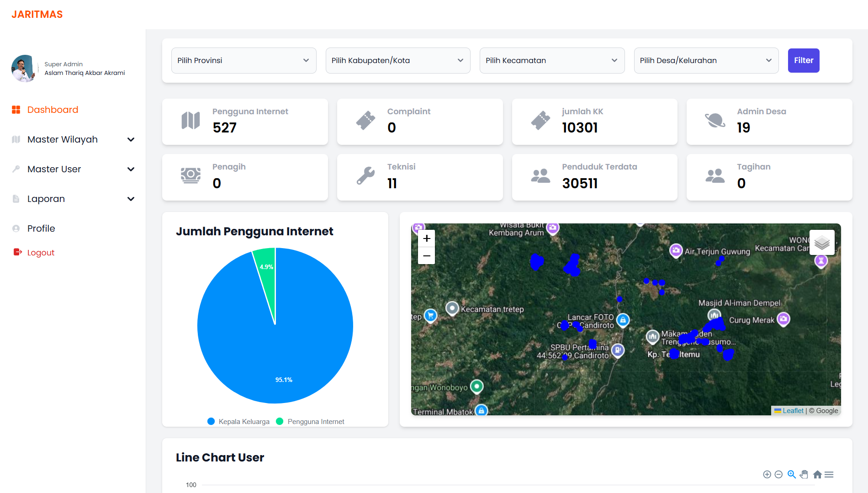
Task: Click the line chart zoom-in icon
Action: [x=767, y=475]
